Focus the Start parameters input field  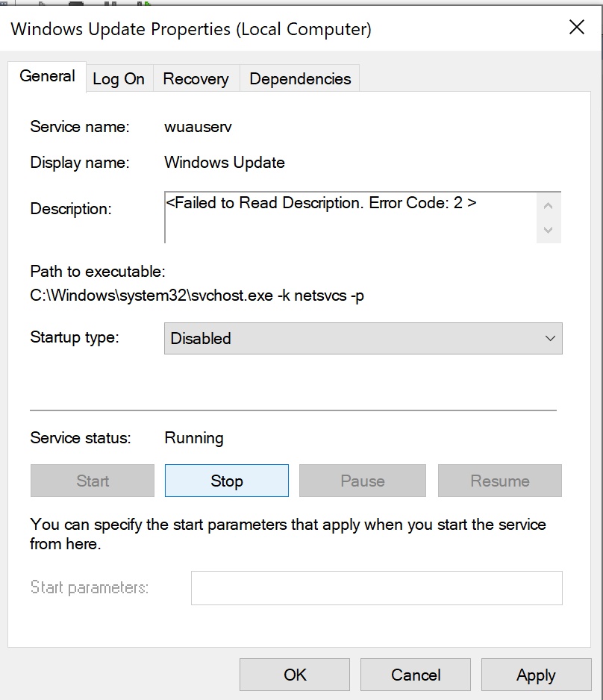coord(377,588)
